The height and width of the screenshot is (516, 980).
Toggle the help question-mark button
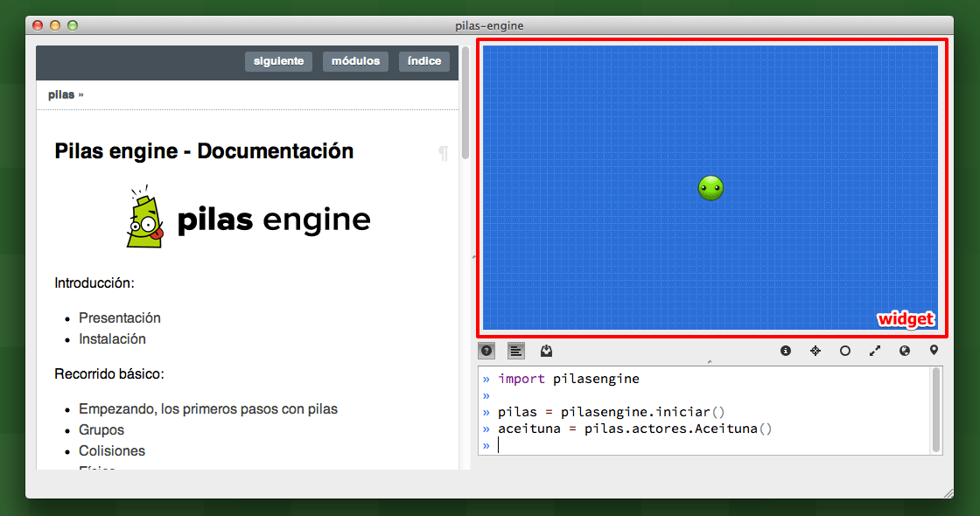tap(486, 351)
